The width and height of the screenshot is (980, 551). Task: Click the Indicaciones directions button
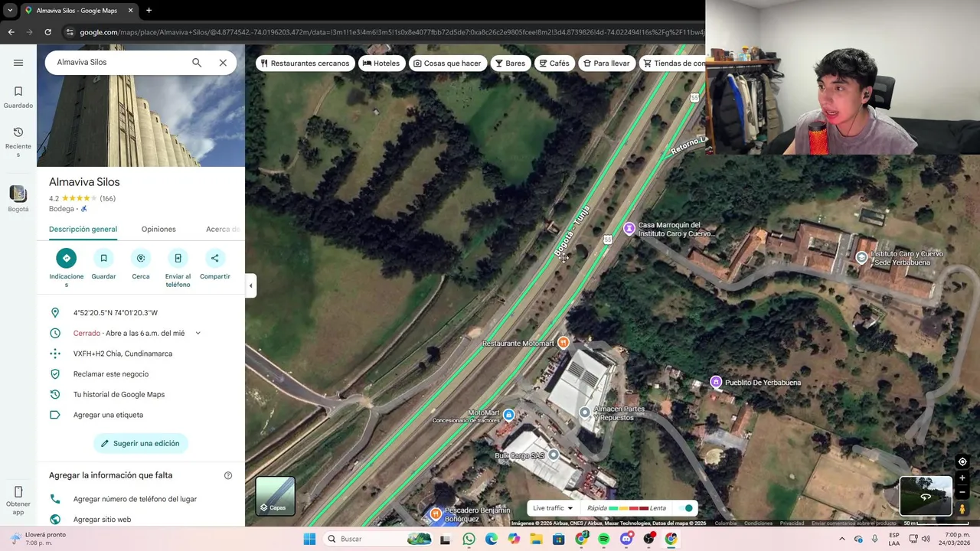click(66, 258)
